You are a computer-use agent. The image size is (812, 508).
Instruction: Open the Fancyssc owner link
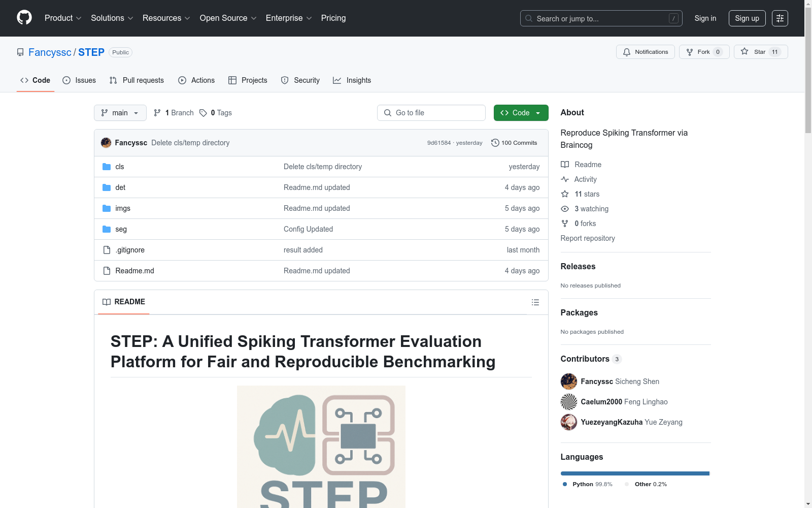(50, 52)
